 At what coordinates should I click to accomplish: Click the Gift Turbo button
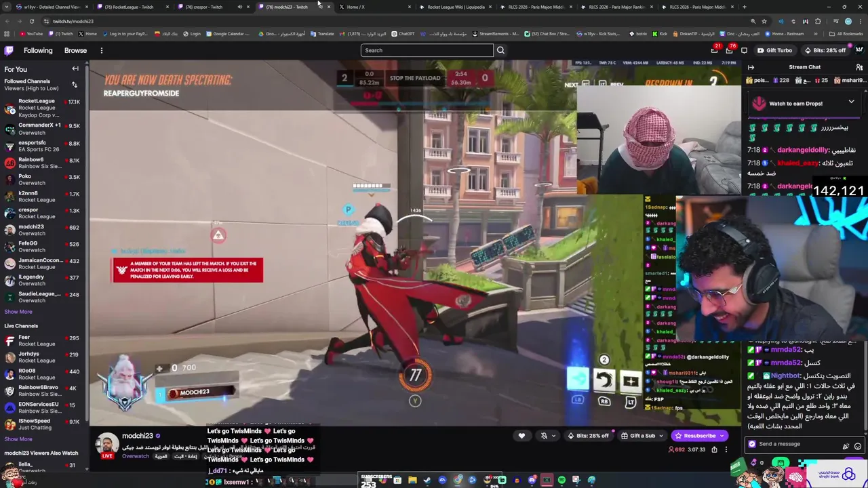[774, 50]
